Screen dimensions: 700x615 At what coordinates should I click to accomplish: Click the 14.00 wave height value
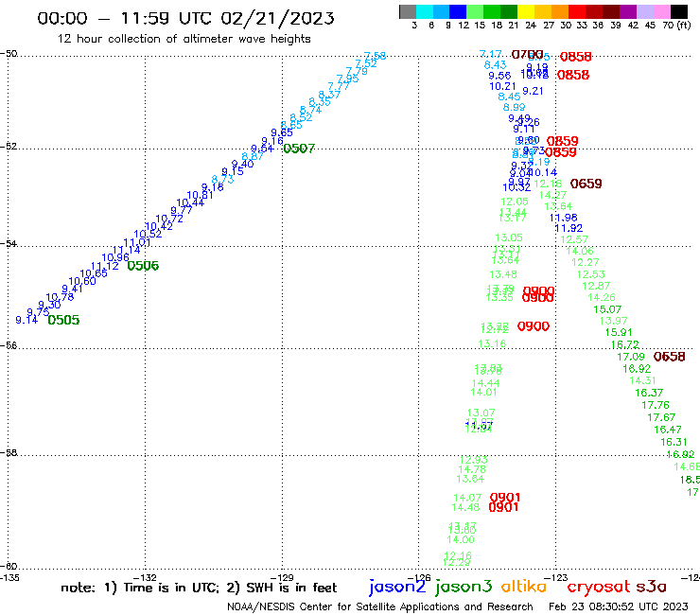461,539
